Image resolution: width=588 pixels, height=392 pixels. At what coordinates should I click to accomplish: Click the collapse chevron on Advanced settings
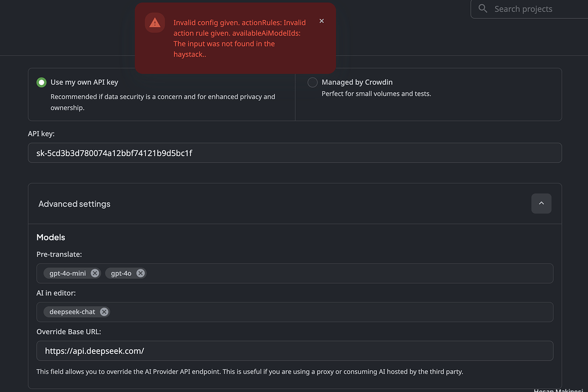(541, 203)
